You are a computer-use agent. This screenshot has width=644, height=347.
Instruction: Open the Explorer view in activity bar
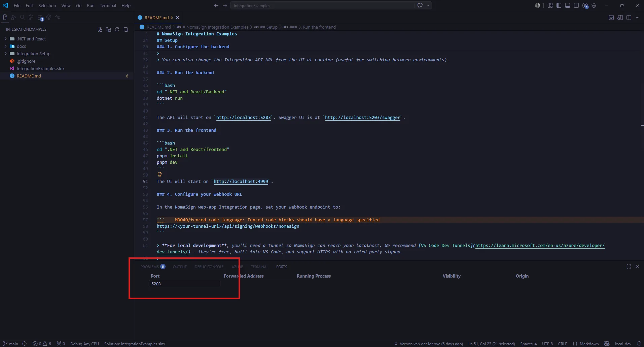point(5,17)
